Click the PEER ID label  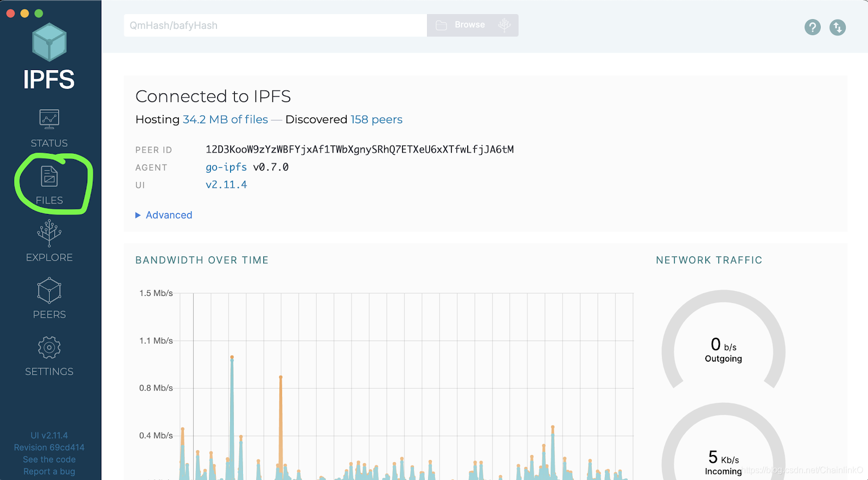pyautogui.click(x=154, y=150)
